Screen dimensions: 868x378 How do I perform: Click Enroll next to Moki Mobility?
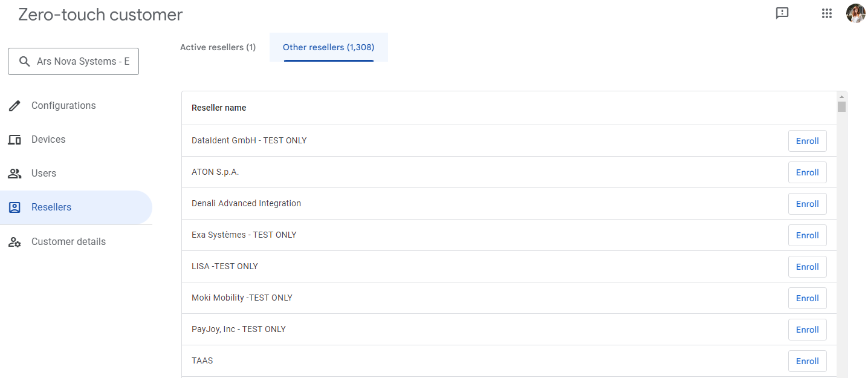(x=807, y=298)
